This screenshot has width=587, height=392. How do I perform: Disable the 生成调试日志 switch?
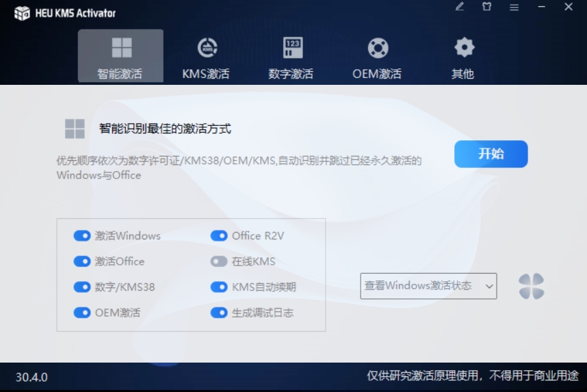[x=219, y=313]
